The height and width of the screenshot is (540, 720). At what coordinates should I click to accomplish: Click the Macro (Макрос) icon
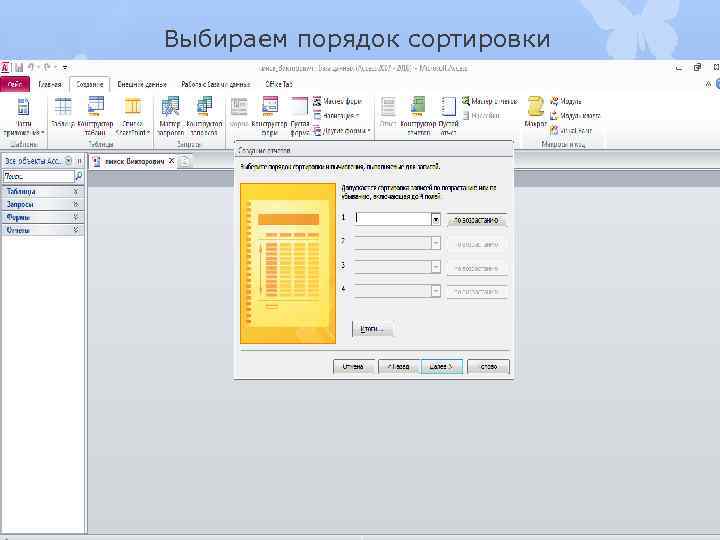tap(535, 106)
